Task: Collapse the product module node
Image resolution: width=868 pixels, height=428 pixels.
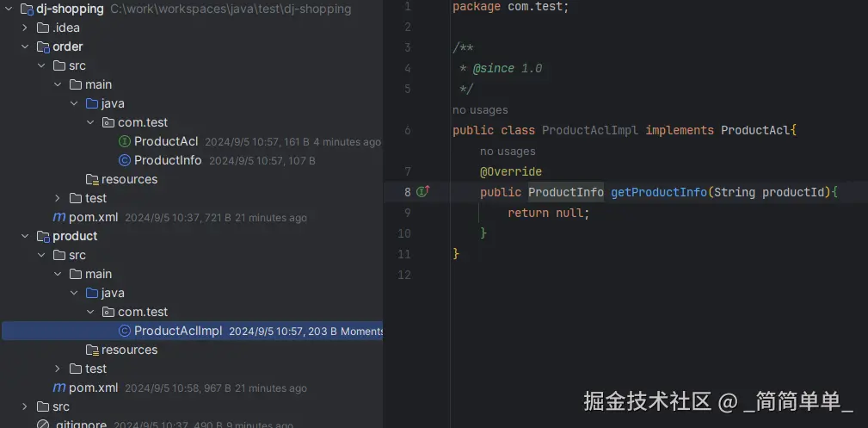Action: (x=24, y=236)
